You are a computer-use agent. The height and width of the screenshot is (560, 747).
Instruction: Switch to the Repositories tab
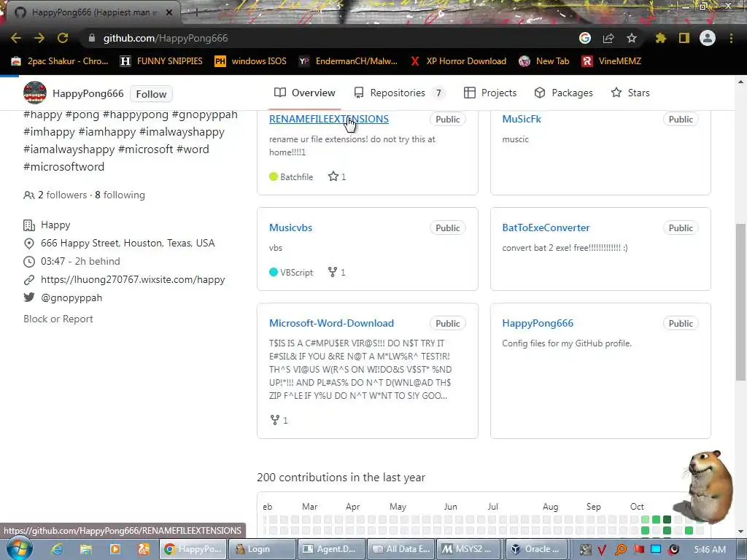[x=398, y=93]
